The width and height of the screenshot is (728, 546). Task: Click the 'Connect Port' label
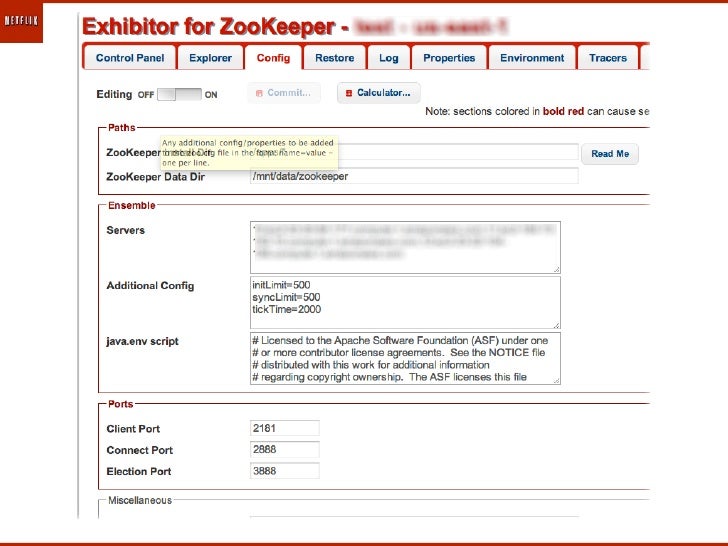[140, 450]
